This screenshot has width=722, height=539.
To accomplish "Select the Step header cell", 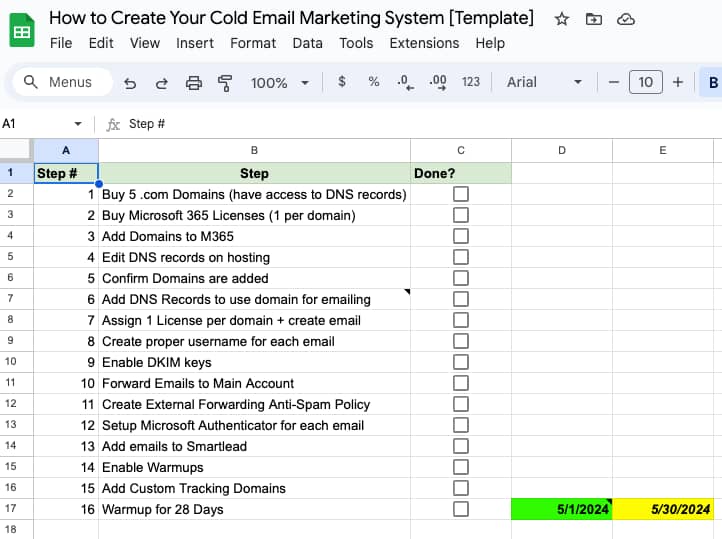I will [254, 174].
